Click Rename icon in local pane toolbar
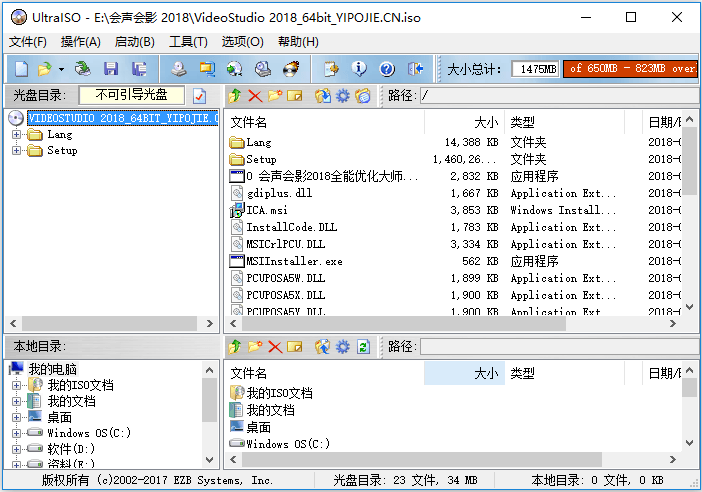The image size is (702, 492). click(295, 347)
